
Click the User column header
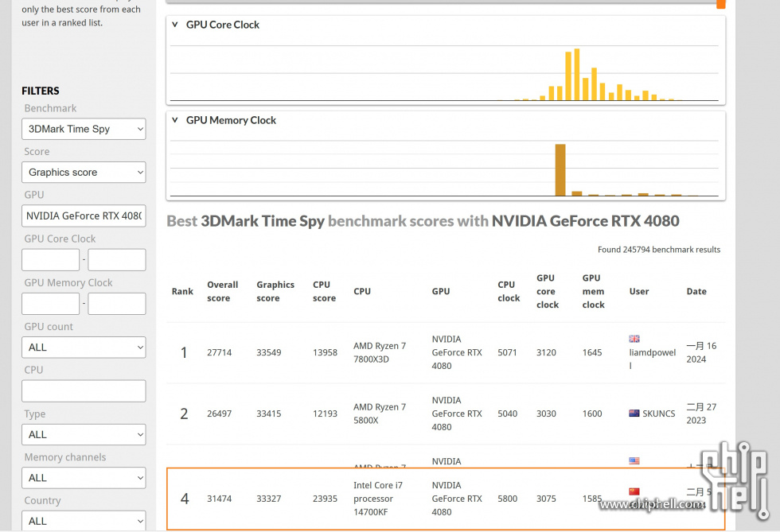638,291
